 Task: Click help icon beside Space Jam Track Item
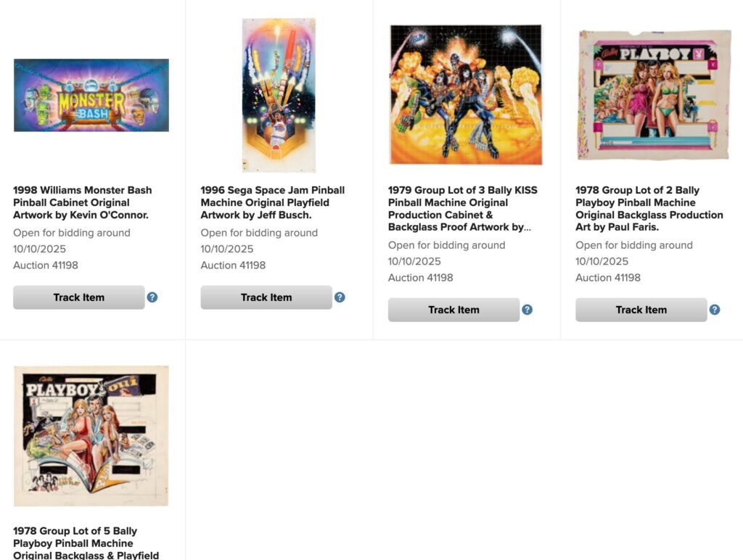pos(340,297)
